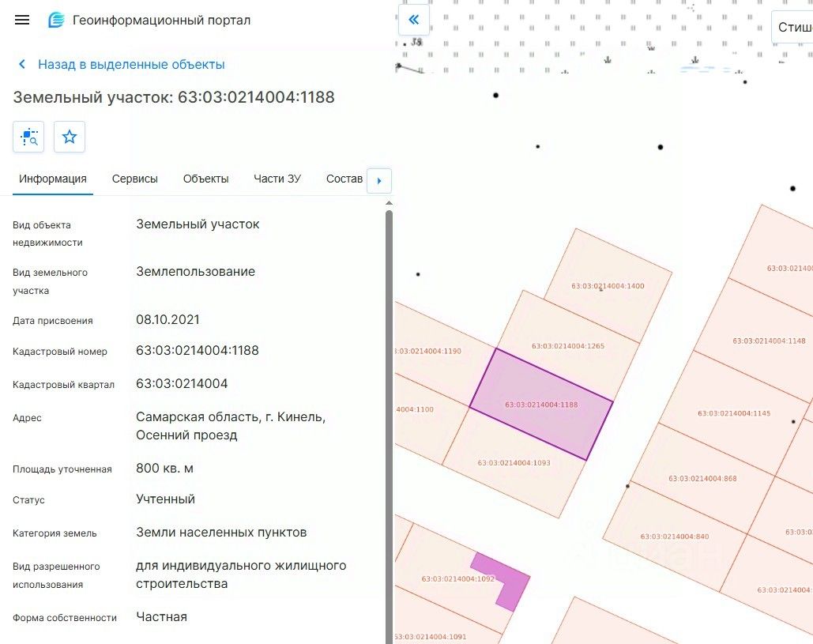813x644 pixels.
Task: Click the status value Учтенный
Action: pos(165,499)
